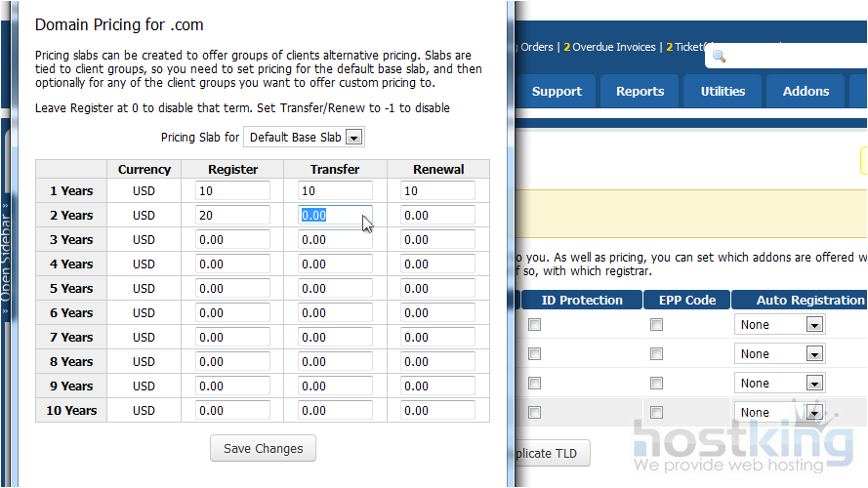
Task: Expand the Open Sidebar handle
Action: [x=7, y=256]
